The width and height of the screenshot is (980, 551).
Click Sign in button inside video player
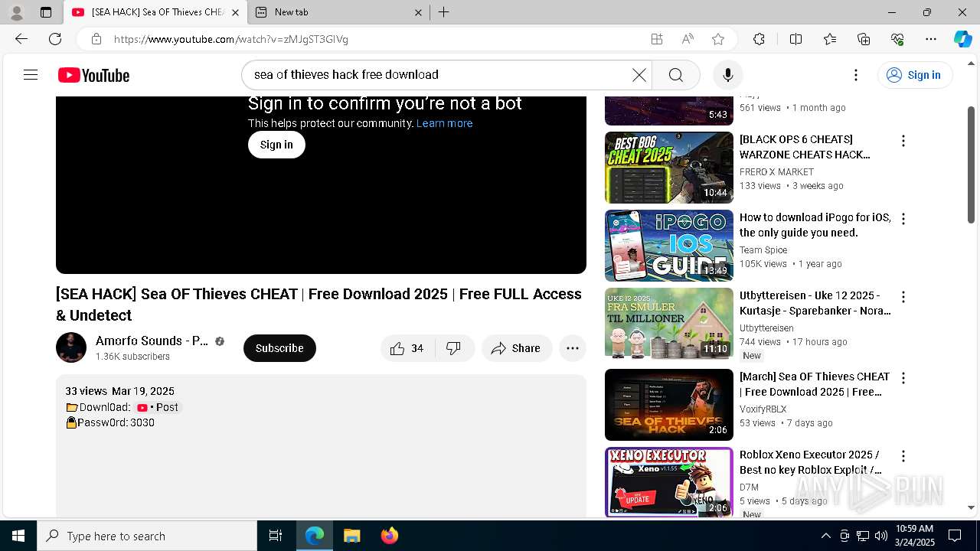pos(276,145)
